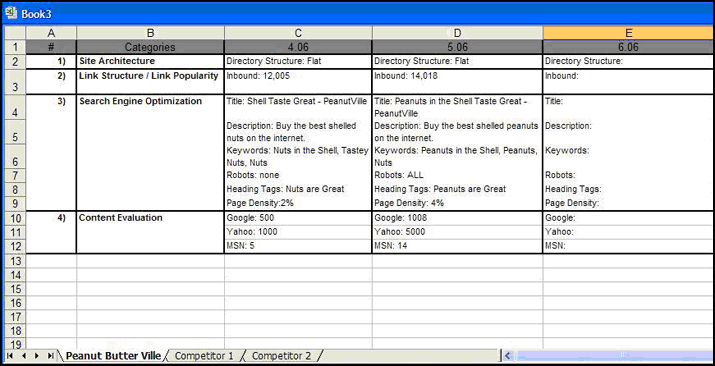The width and height of the screenshot is (715, 366).
Task: Click 'Yahoo: 1000' cell
Action: pyautogui.click(x=298, y=232)
